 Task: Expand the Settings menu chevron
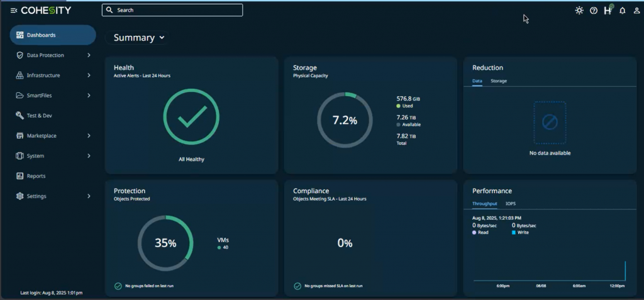[89, 196]
